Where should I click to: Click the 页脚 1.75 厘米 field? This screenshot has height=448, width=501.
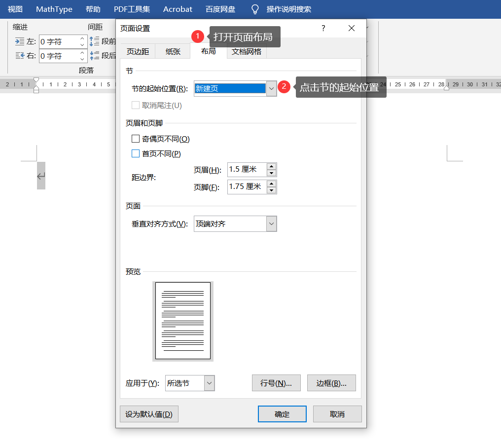click(247, 187)
